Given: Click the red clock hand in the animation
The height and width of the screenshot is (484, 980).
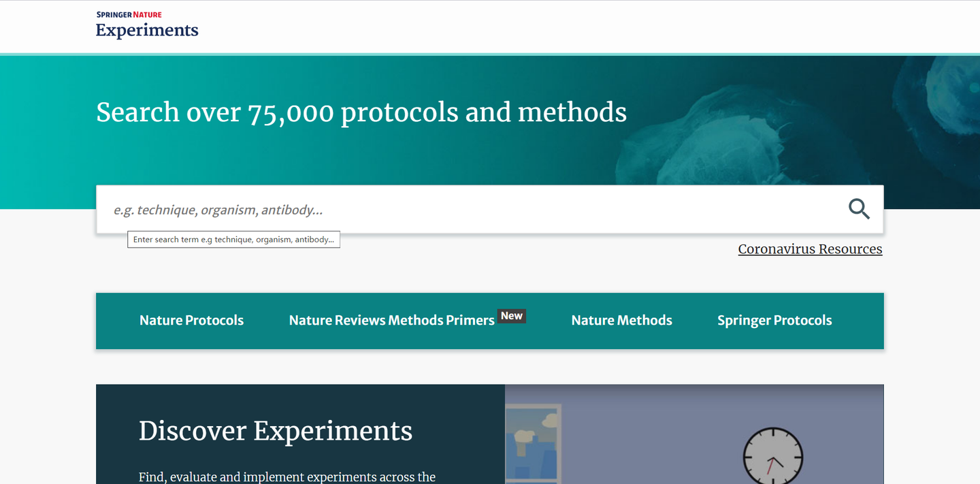Looking at the screenshot, I should [770, 466].
